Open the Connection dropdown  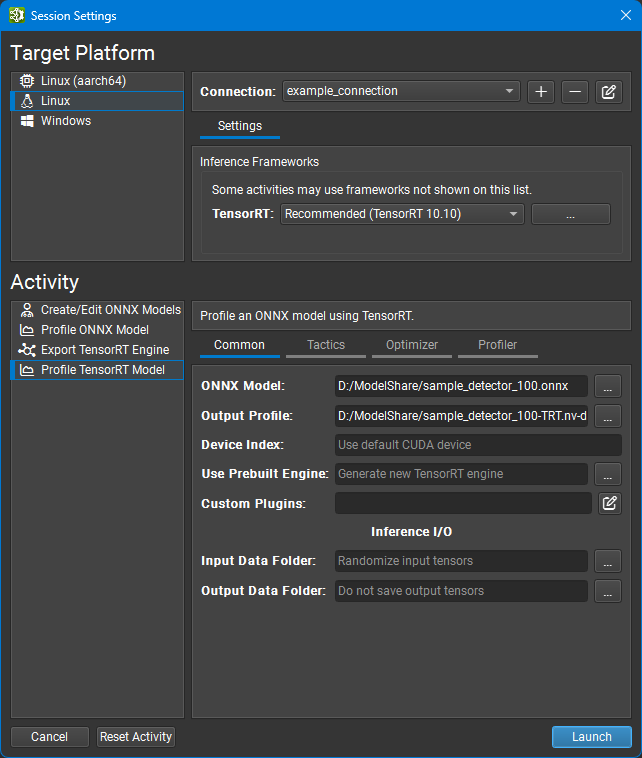tap(401, 91)
